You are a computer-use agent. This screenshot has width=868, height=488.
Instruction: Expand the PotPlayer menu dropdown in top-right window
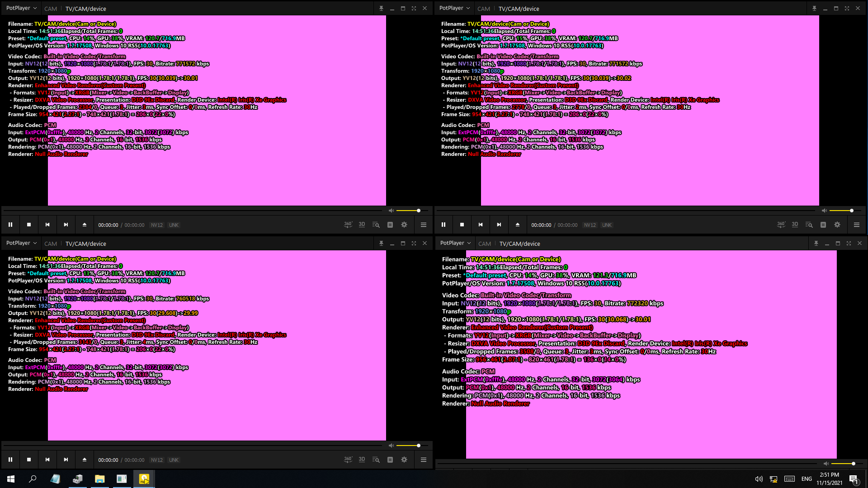(x=454, y=8)
